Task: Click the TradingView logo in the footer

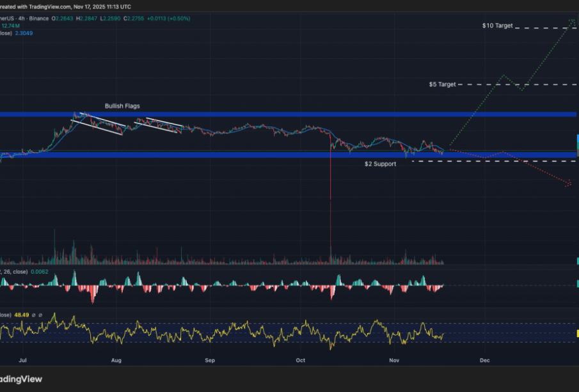Action: pyautogui.click(x=20, y=379)
